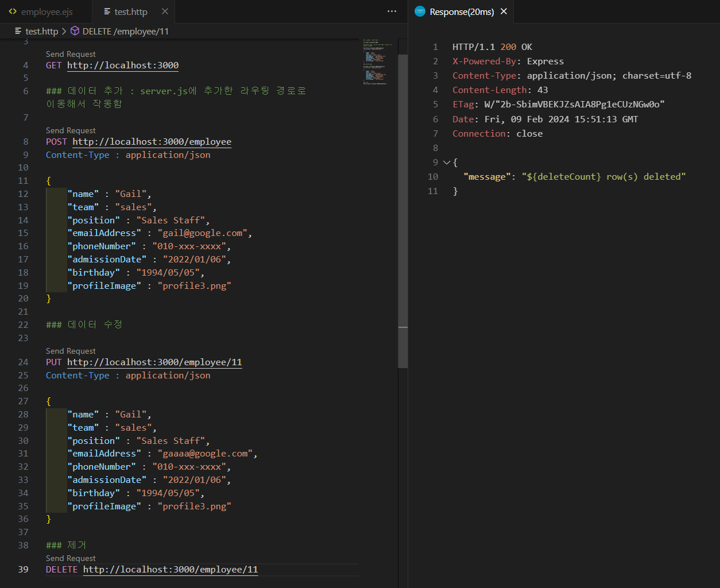Click the REST client response tab icon
720x588 pixels.
[420, 11]
